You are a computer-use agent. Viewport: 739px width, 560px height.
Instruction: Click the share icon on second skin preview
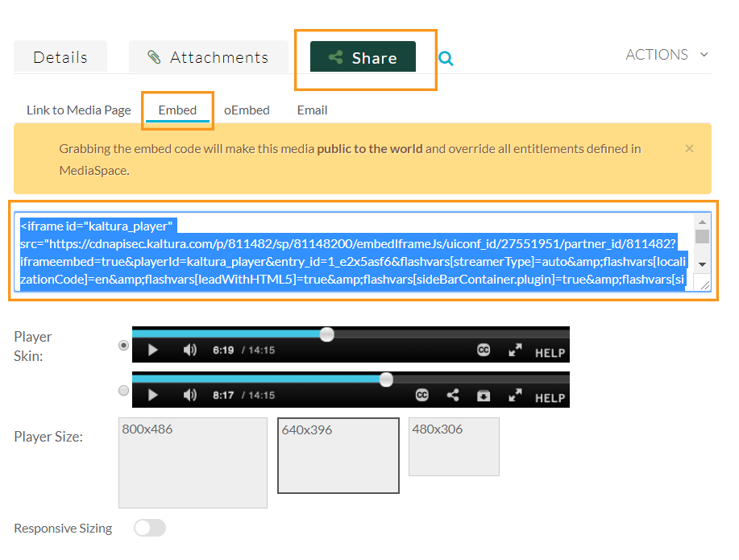tap(453, 395)
